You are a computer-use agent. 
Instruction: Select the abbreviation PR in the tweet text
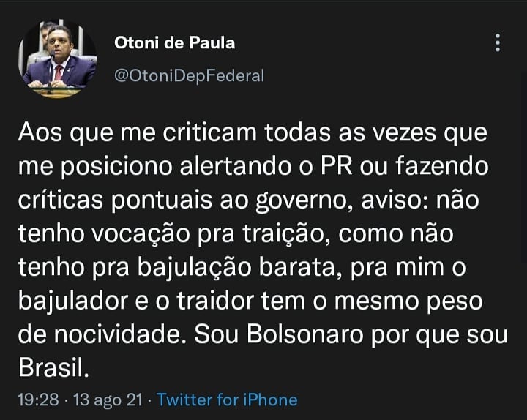pyautogui.click(x=337, y=166)
